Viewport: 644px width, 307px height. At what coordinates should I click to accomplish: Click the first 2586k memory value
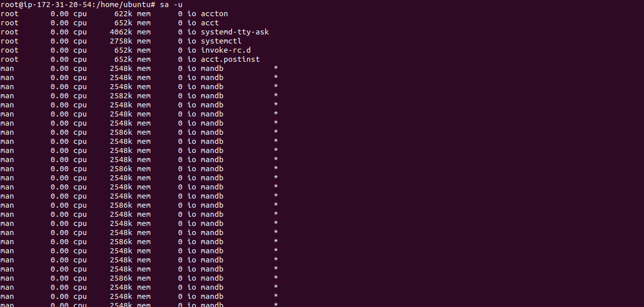pos(121,132)
